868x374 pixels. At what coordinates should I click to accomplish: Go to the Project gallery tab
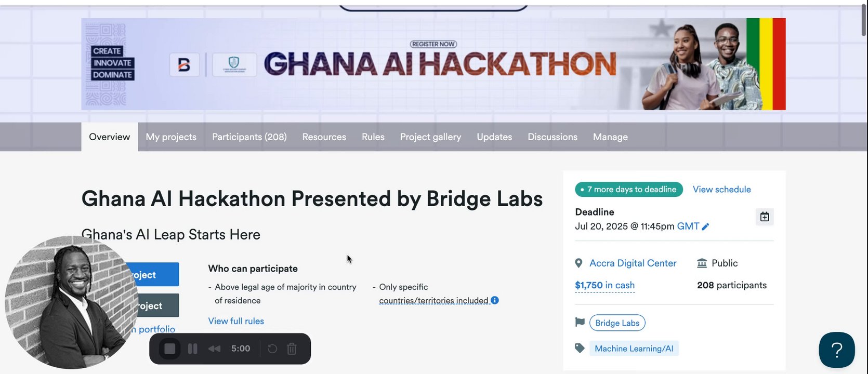pyautogui.click(x=430, y=137)
